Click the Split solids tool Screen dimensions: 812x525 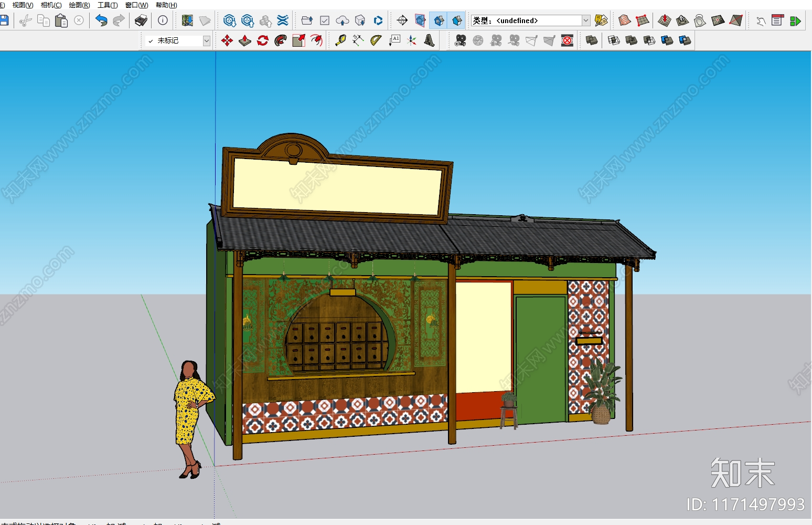(x=685, y=40)
